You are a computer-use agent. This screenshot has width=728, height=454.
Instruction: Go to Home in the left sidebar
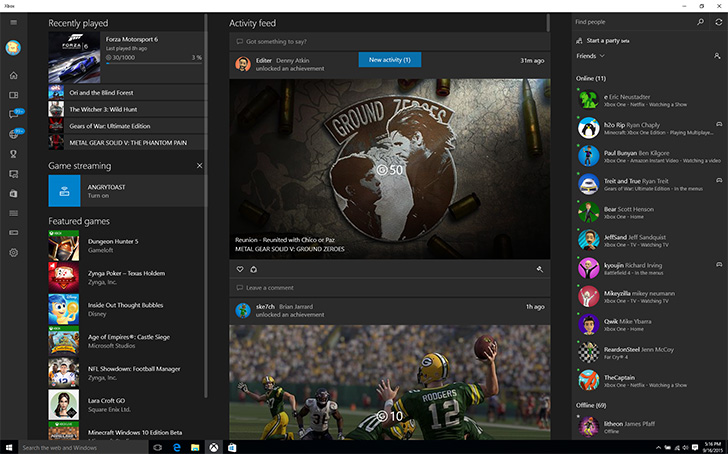pos(13,76)
